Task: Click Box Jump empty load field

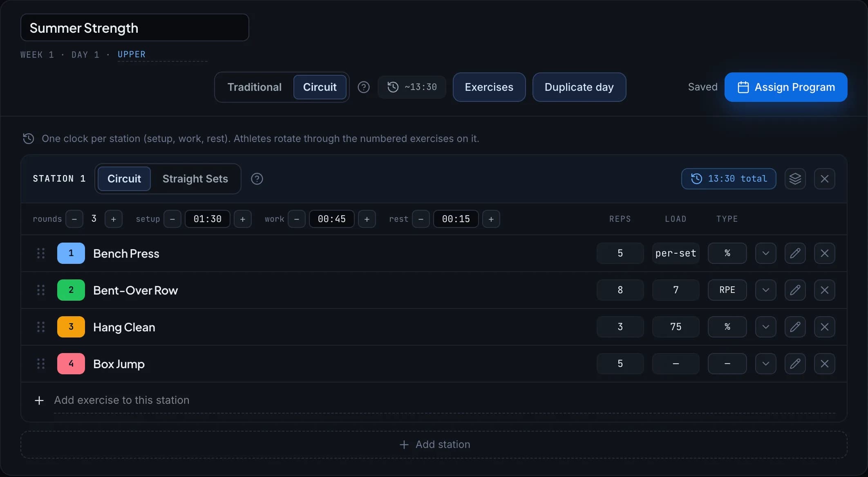Action: point(676,364)
